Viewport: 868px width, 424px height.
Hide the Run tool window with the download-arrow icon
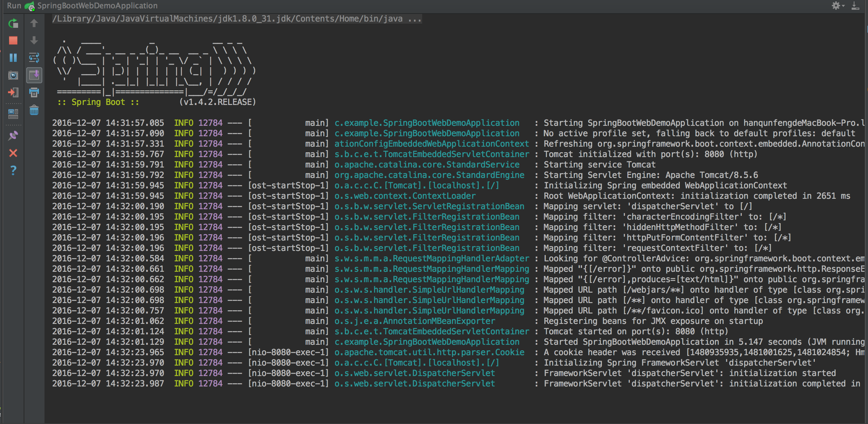click(x=855, y=6)
